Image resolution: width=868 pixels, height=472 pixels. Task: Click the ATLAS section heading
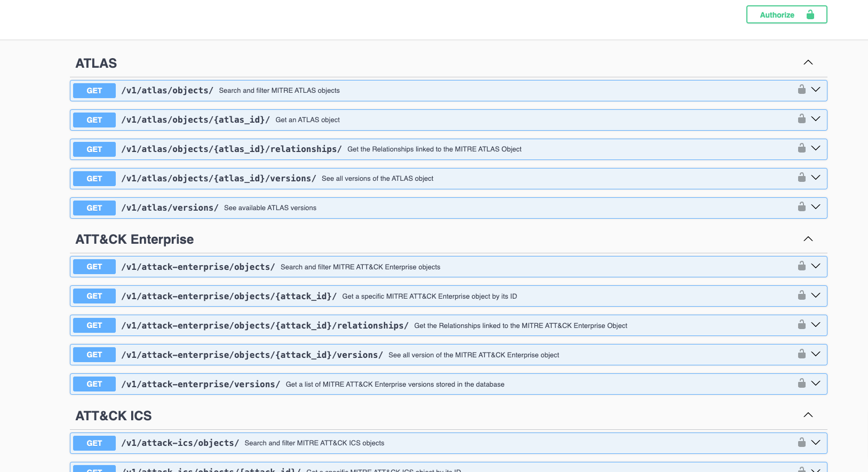(96, 63)
